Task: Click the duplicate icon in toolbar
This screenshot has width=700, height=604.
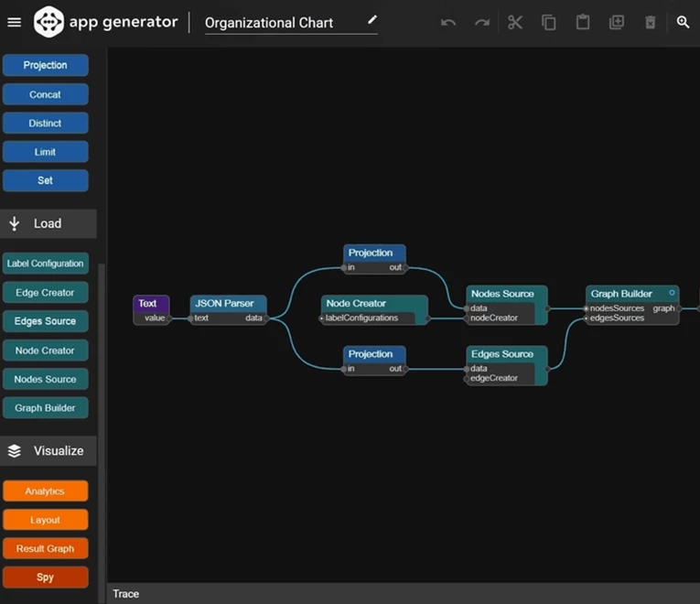Action: coord(617,22)
